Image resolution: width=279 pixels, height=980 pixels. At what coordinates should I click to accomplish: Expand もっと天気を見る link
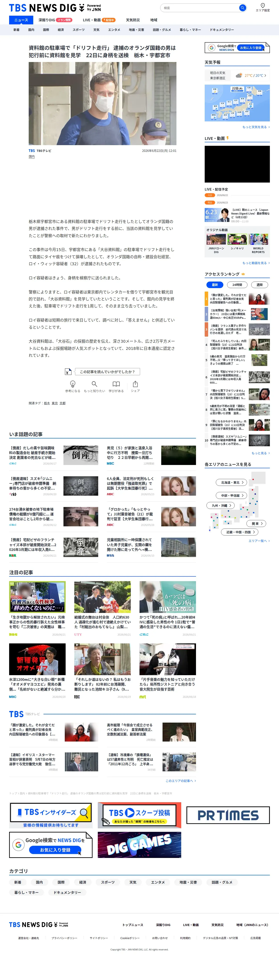coord(256,127)
